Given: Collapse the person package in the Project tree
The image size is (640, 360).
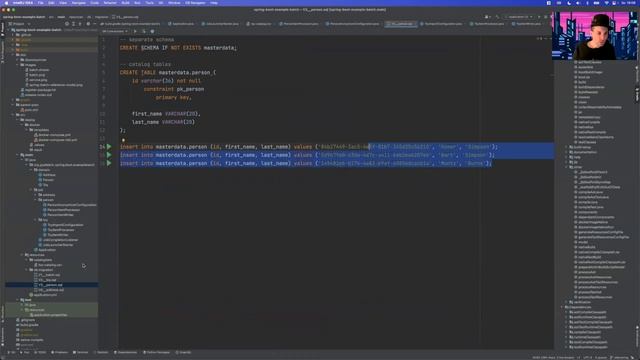Looking at the screenshot, I should [x=36, y=200].
